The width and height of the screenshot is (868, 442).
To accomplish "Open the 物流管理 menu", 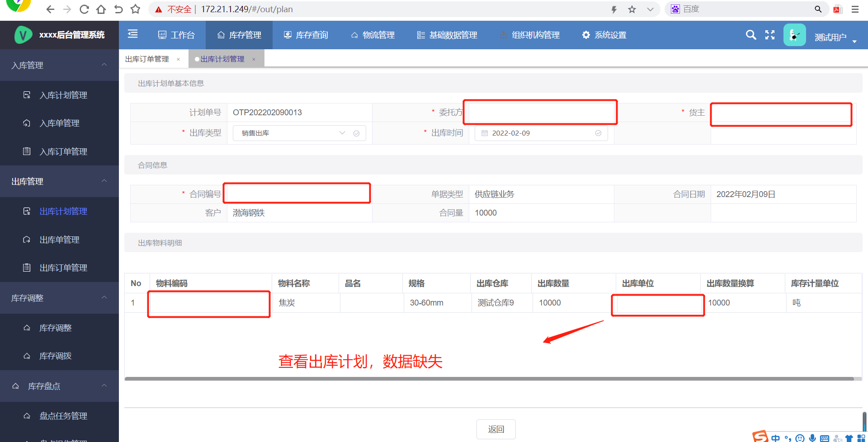I will click(x=373, y=35).
